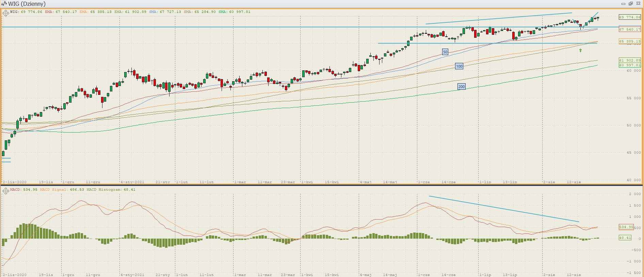The width and height of the screenshot is (644, 277).
Task: Minimize the WIG chart window
Action: 623,4
